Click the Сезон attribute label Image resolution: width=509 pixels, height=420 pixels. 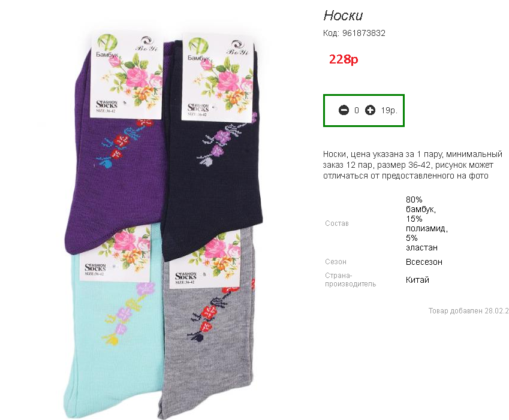click(x=336, y=262)
